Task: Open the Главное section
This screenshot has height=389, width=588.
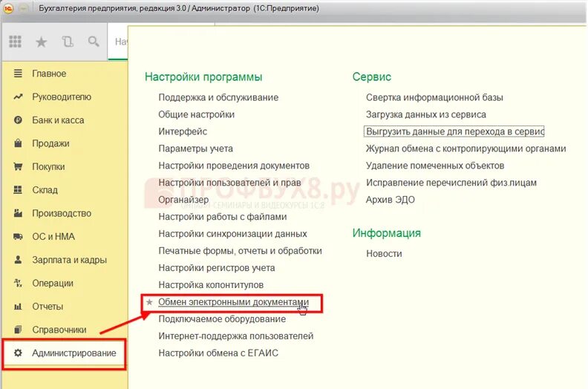Action: point(49,73)
